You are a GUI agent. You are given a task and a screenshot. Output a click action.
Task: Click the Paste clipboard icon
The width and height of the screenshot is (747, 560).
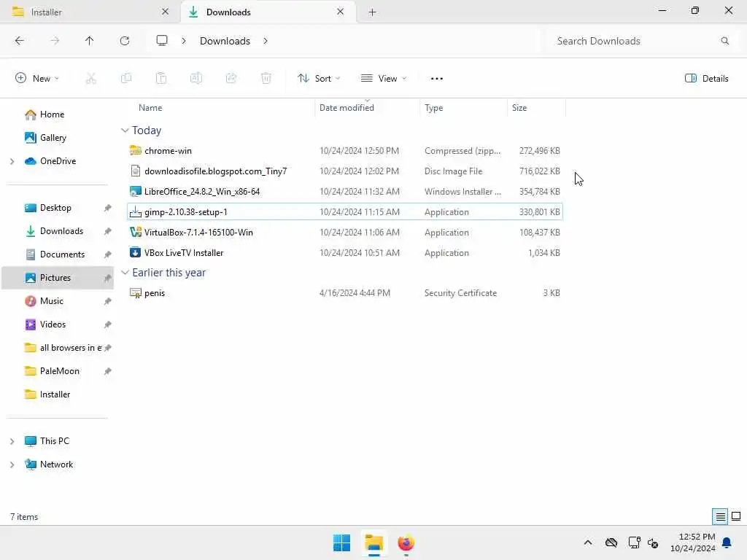[x=161, y=79]
